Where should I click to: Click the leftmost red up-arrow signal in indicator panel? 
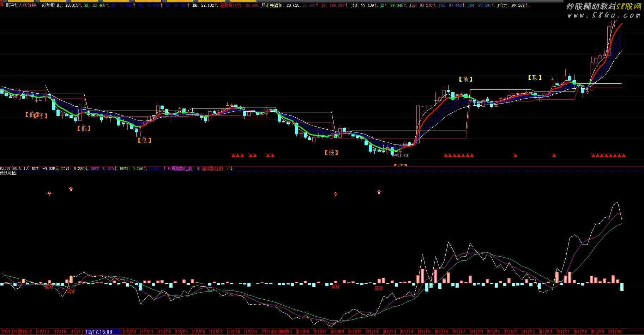pos(49,193)
